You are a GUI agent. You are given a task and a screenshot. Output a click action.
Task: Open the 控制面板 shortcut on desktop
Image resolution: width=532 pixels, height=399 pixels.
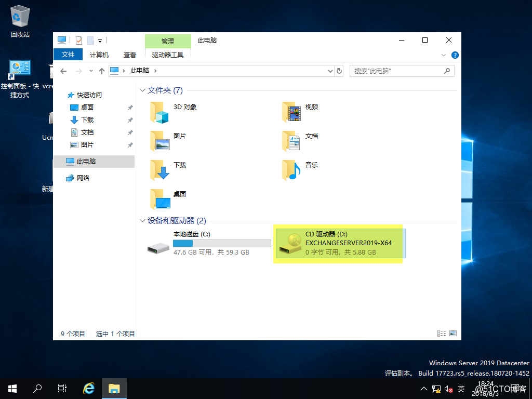[20, 79]
